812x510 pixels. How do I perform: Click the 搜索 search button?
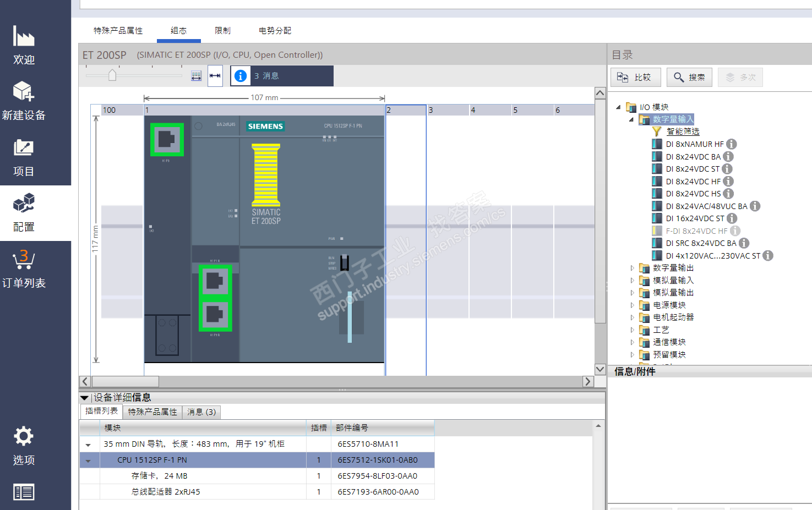click(689, 78)
